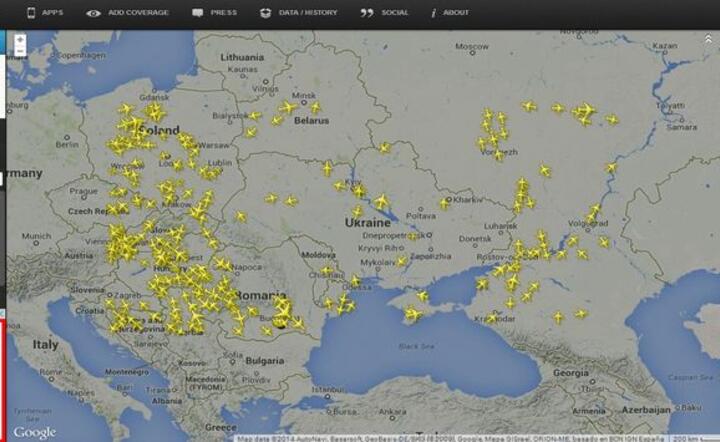This screenshot has height=442, width=720.
Task: Select the plane right of Mykolaiv label
Action: (x=402, y=262)
